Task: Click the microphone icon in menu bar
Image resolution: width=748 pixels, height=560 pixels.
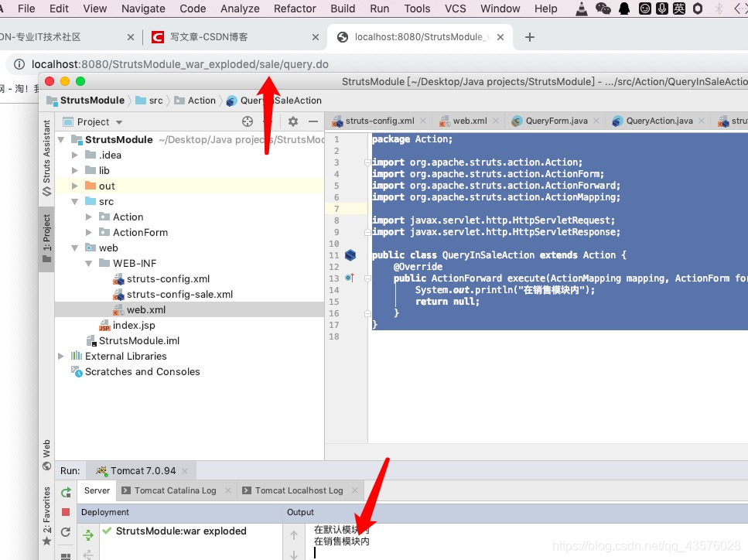Action: [661, 9]
